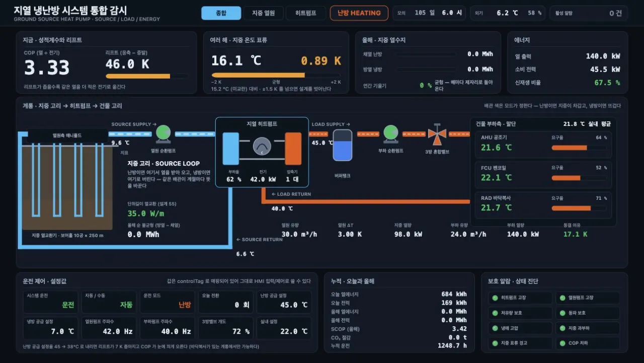The height and width of the screenshot is (363, 644).
Task: Toggle 자동 / 수동 mode control
Action: pos(109,302)
